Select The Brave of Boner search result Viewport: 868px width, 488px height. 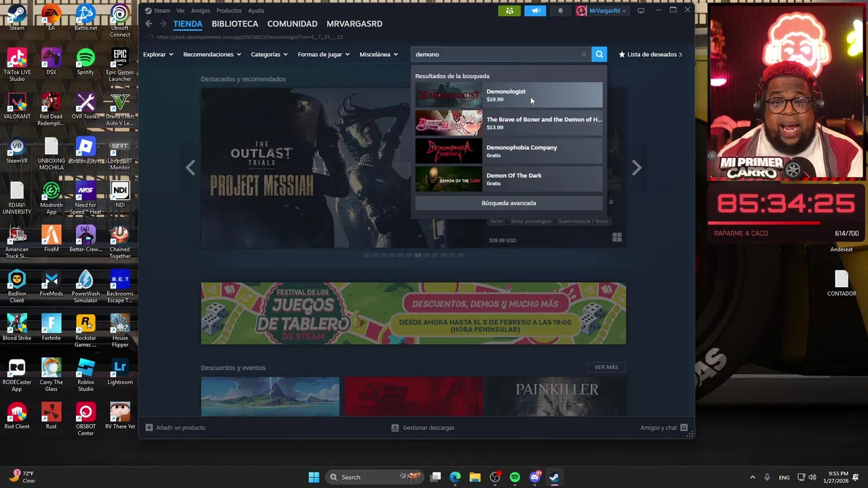click(x=509, y=123)
